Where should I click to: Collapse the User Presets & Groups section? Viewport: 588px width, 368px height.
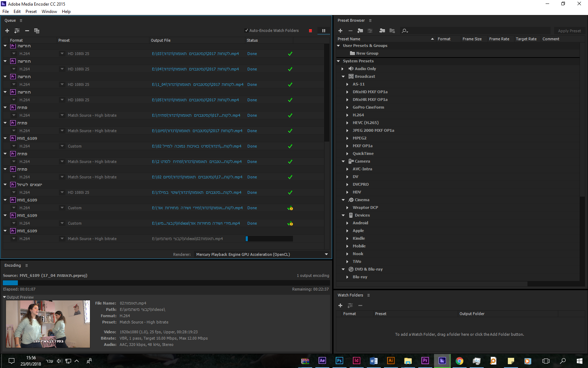pyautogui.click(x=338, y=46)
